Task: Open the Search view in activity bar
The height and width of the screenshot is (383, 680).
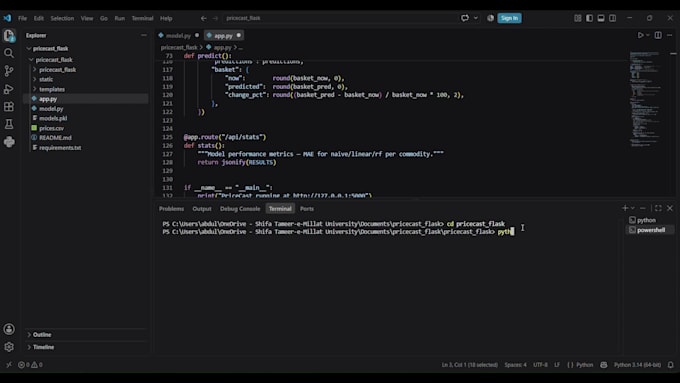Action: (x=9, y=53)
